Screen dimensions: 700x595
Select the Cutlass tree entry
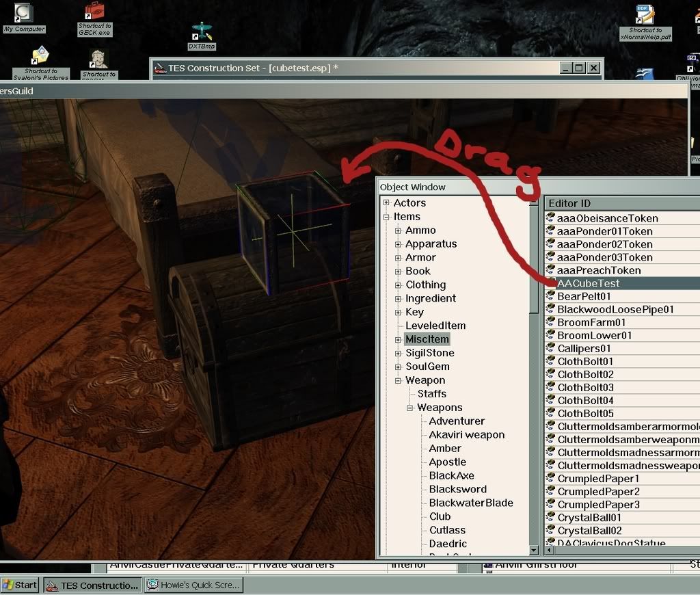447,530
